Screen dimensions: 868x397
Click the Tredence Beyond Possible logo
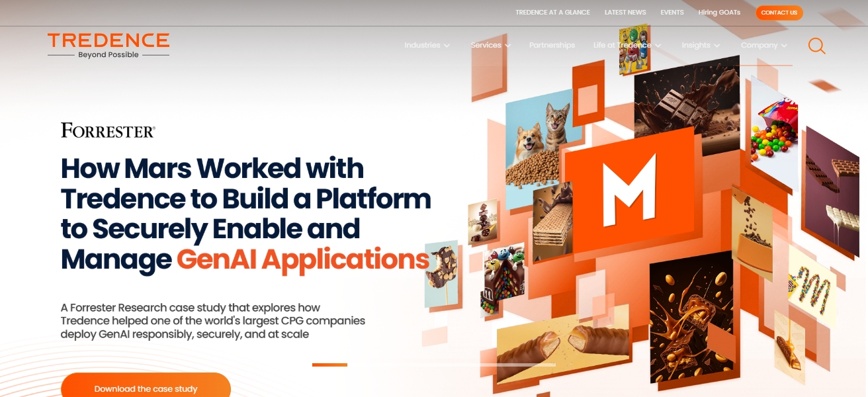tap(108, 46)
